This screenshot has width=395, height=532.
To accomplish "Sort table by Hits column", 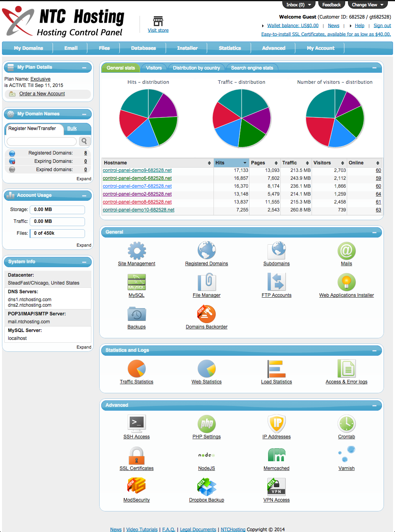I will click(x=231, y=163).
